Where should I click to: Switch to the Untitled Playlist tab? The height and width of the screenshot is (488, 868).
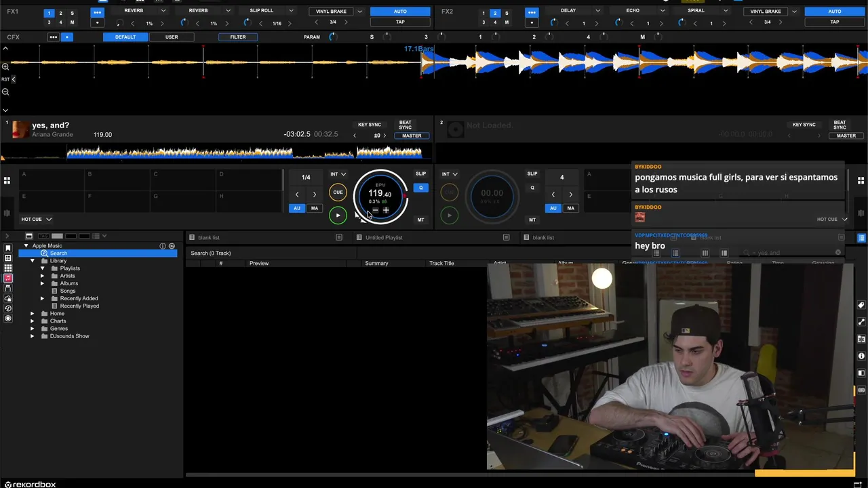[x=384, y=237]
